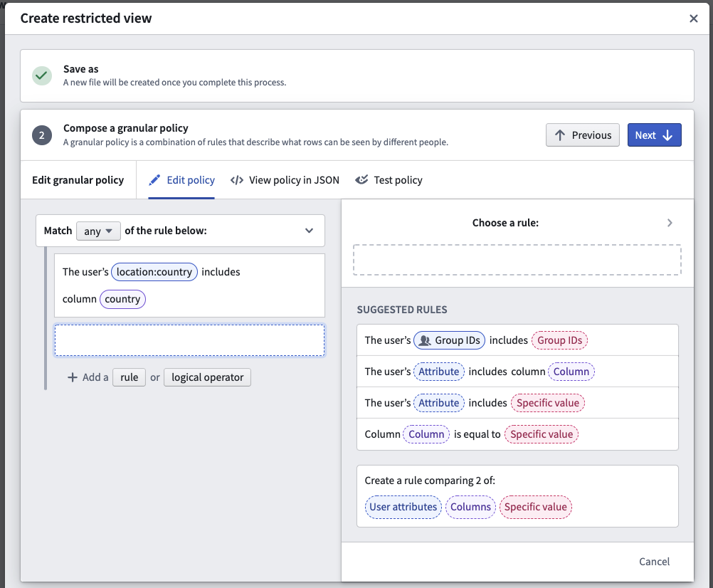Click the dashed Choose a rule drop area
Image resolution: width=713 pixels, height=588 pixels.
point(517,260)
